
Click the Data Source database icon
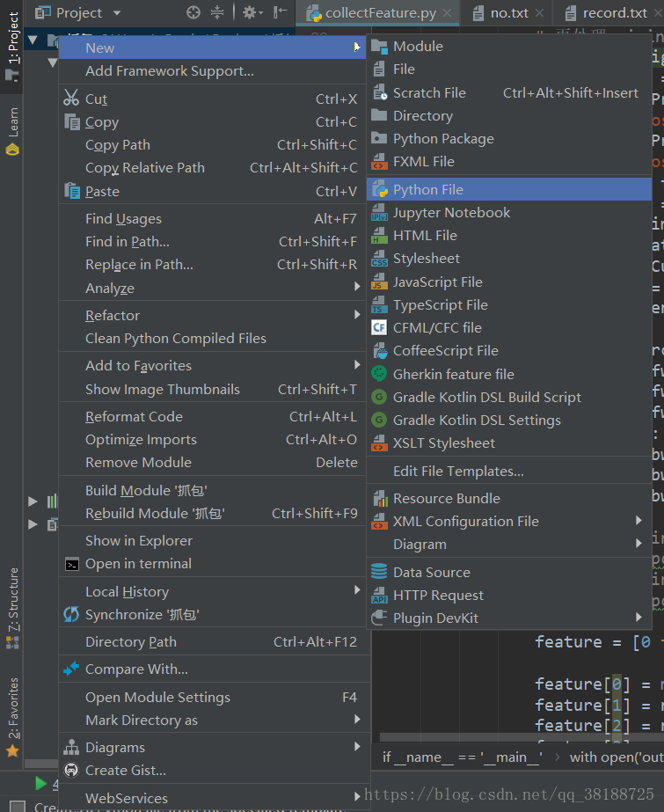pyautogui.click(x=379, y=572)
